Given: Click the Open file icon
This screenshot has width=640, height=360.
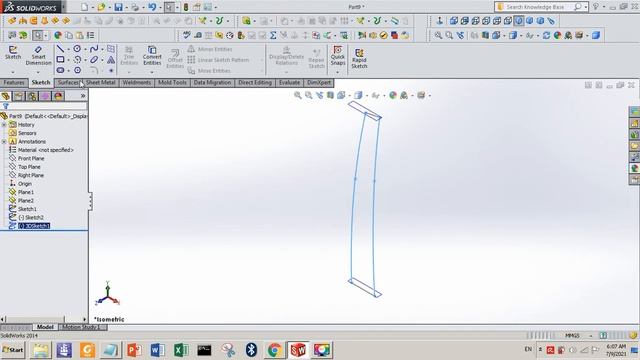Looking at the screenshot, I should pyautogui.click(x=101, y=7).
